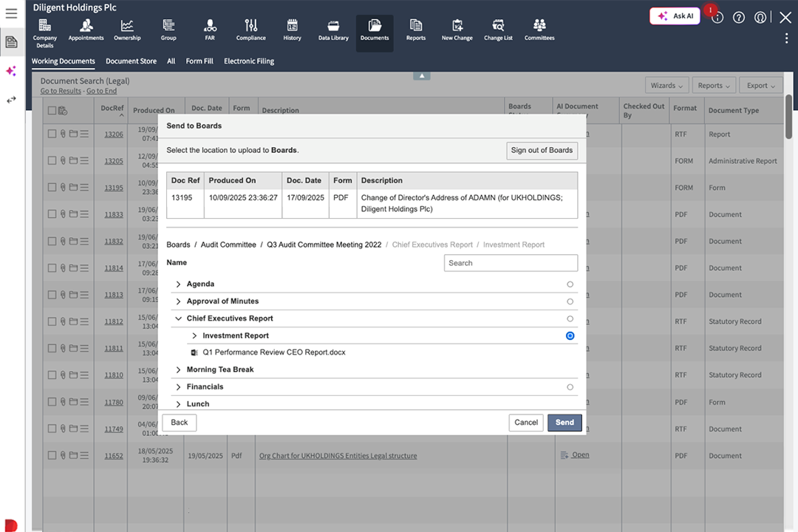
Task: Tick the checkbox for document 13206
Action: [x=51, y=134]
